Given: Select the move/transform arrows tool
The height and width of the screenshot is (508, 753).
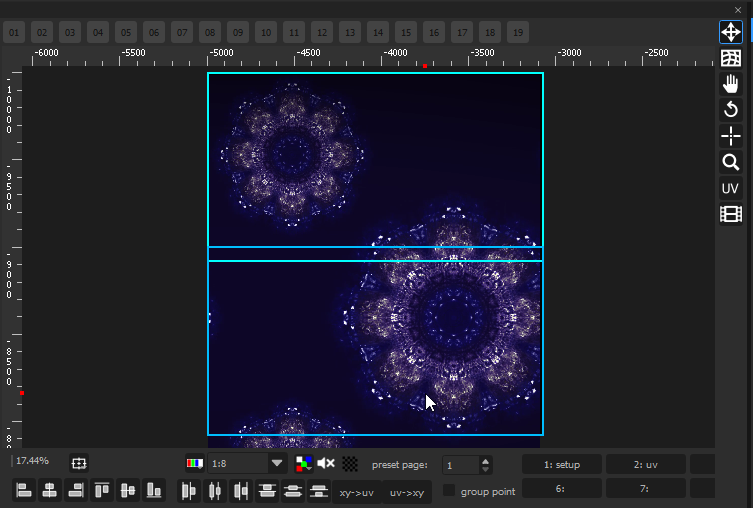Looking at the screenshot, I should tap(731, 32).
